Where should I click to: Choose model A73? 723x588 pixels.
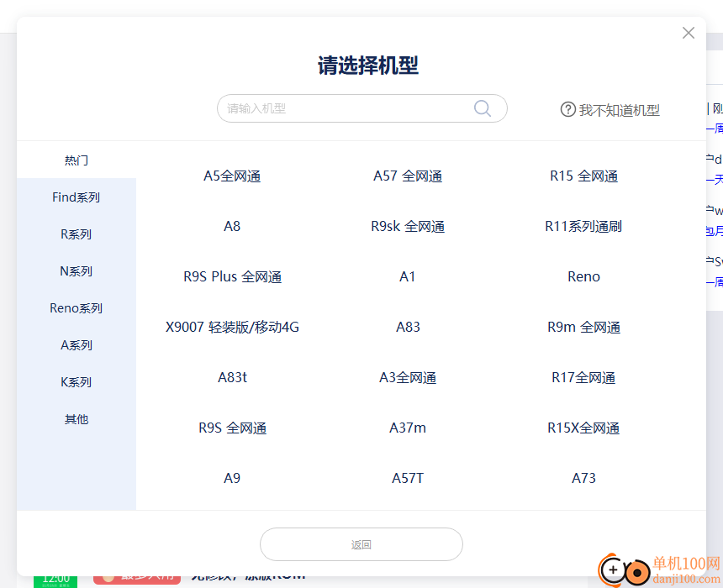[x=583, y=478]
